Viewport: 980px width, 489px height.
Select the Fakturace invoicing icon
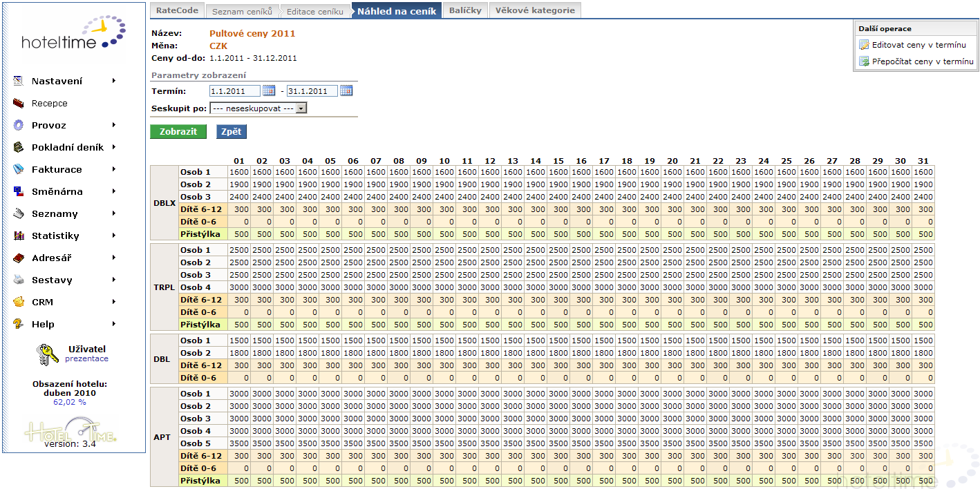click(x=19, y=169)
